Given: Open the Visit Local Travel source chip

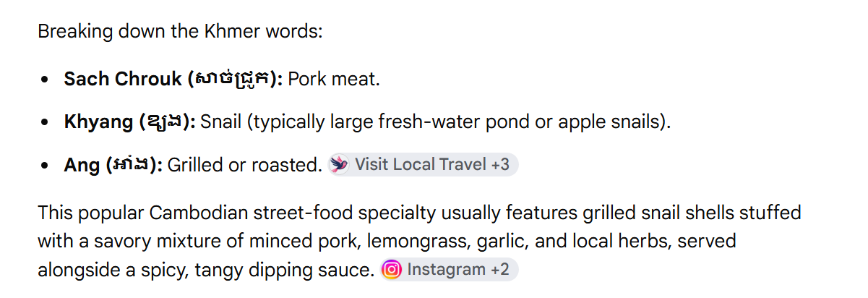Looking at the screenshot, I should point(423,165).
